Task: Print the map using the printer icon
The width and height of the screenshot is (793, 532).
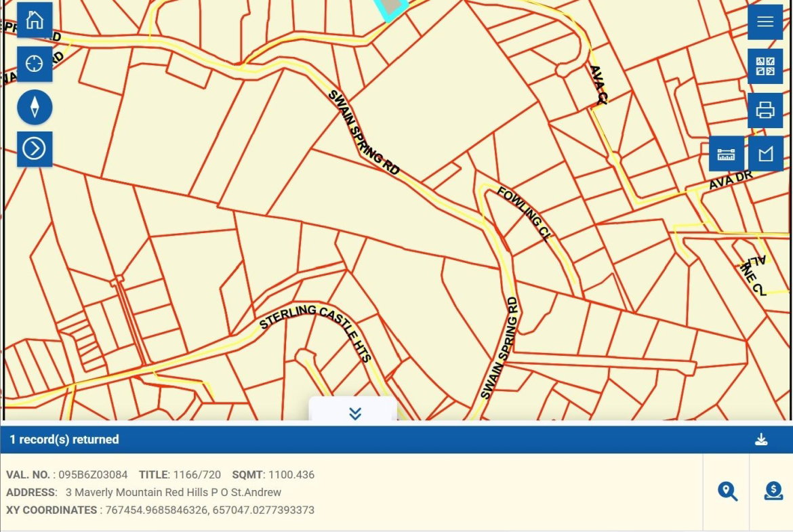Action: pyautogui.click(x=765, y=110)
